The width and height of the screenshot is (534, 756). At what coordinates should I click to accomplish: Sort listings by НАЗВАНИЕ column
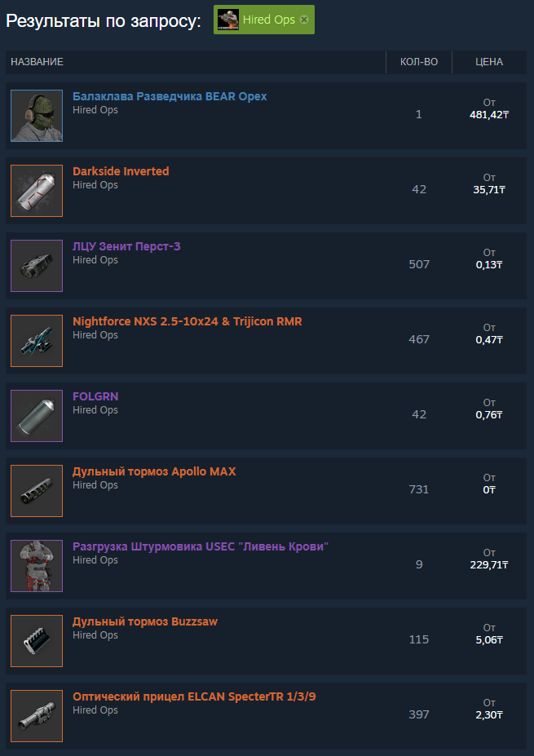[38, 62]
